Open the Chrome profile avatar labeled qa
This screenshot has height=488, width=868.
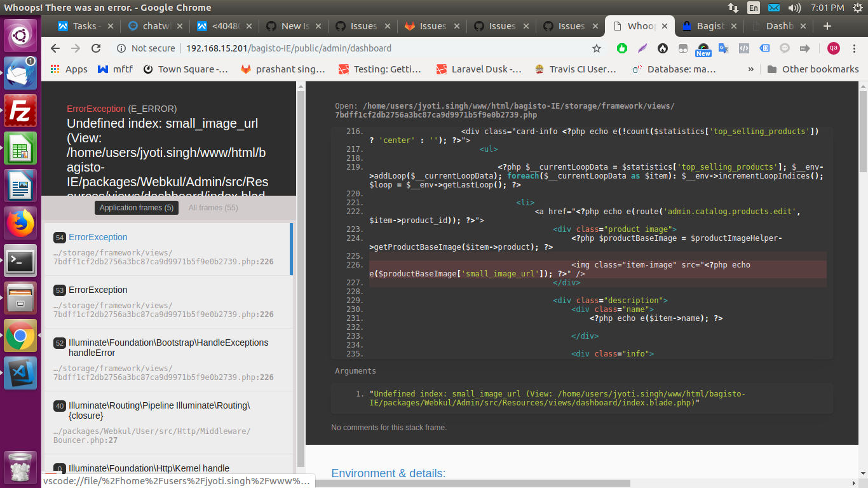834,48
